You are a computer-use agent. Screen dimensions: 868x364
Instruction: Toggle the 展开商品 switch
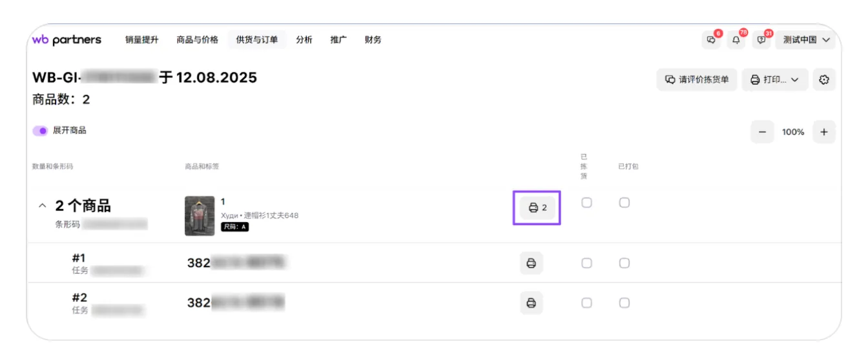(40, 130)
